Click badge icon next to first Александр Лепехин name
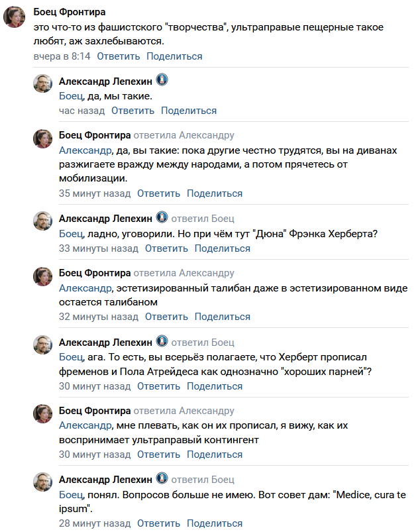Screen dimensions: 420x532 [x=162, y=80]
